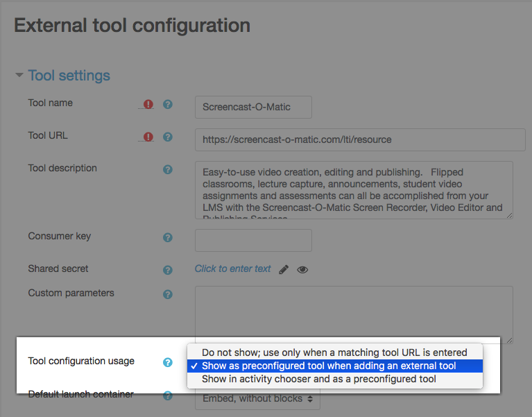Click the Custom parameters label

coord(71,293)
